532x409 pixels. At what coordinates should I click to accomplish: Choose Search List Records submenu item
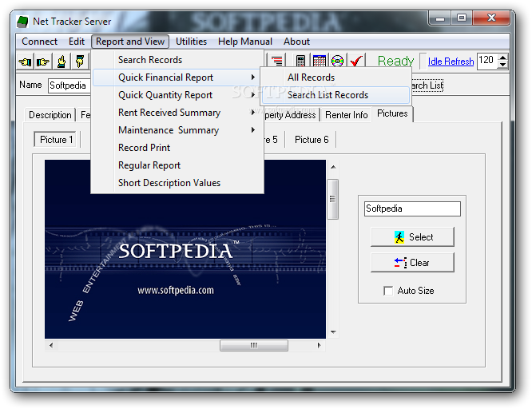coord(335,95)
